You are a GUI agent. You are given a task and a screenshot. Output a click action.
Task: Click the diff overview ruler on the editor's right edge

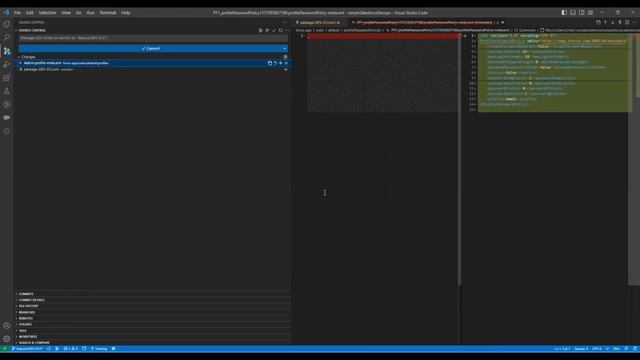637,65
